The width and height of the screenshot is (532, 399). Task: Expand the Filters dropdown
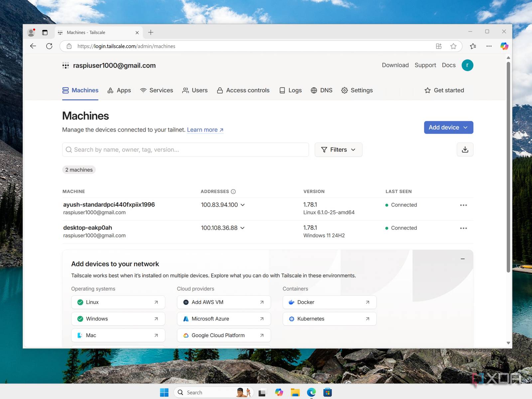click(x=338, y=150)
